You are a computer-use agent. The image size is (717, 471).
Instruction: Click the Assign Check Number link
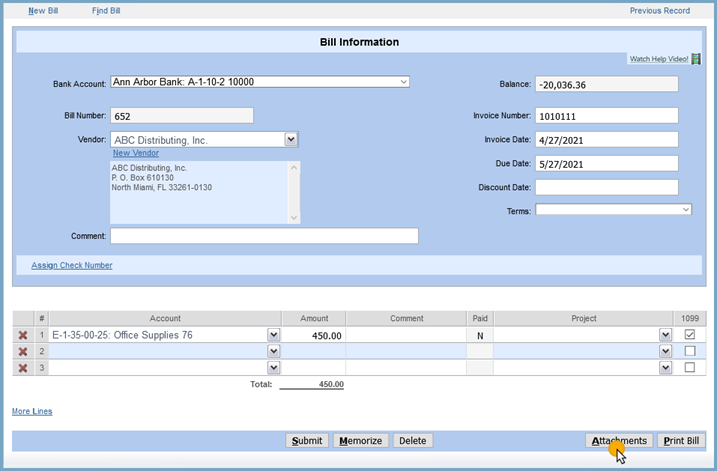72,265
